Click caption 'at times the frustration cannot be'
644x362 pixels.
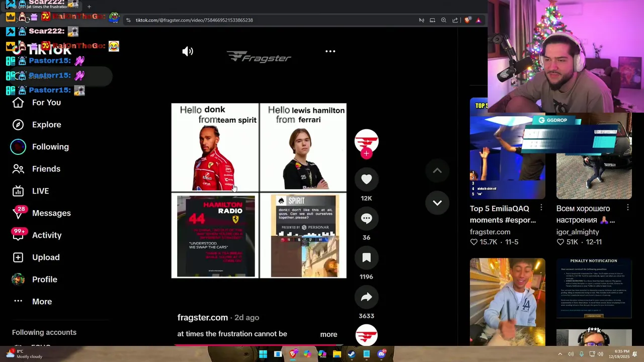[x=232, y=334]
